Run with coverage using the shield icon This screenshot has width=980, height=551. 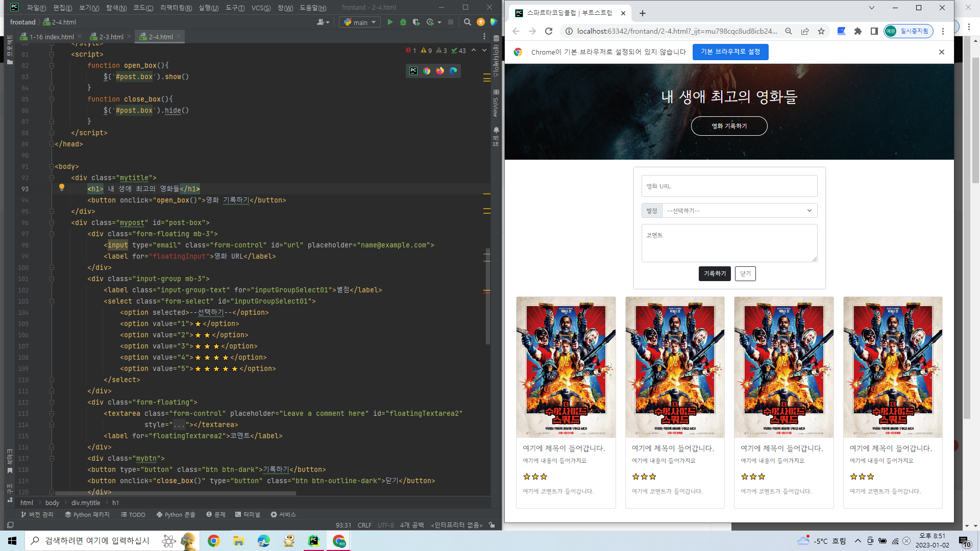pyautogui.click(x=416, y=22)
